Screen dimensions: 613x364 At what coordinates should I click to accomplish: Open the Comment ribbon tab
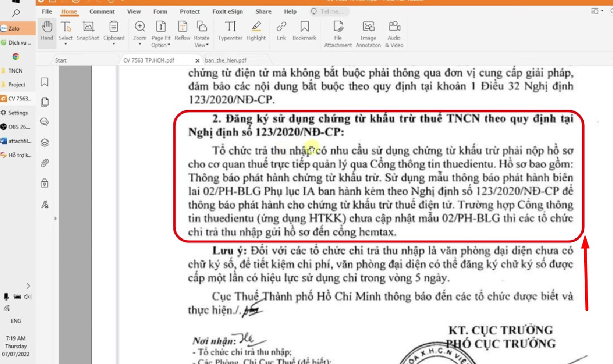pyautogui.click(x=102, y=11)
